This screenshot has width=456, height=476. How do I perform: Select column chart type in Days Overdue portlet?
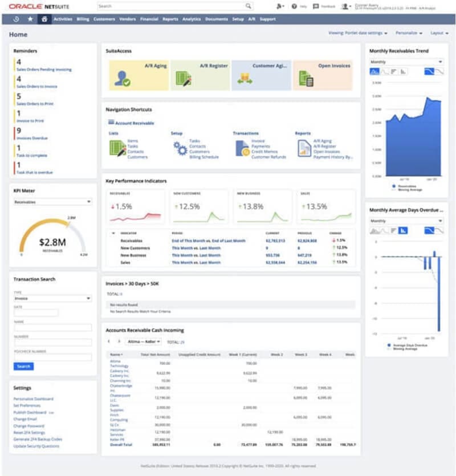(403, 231)
